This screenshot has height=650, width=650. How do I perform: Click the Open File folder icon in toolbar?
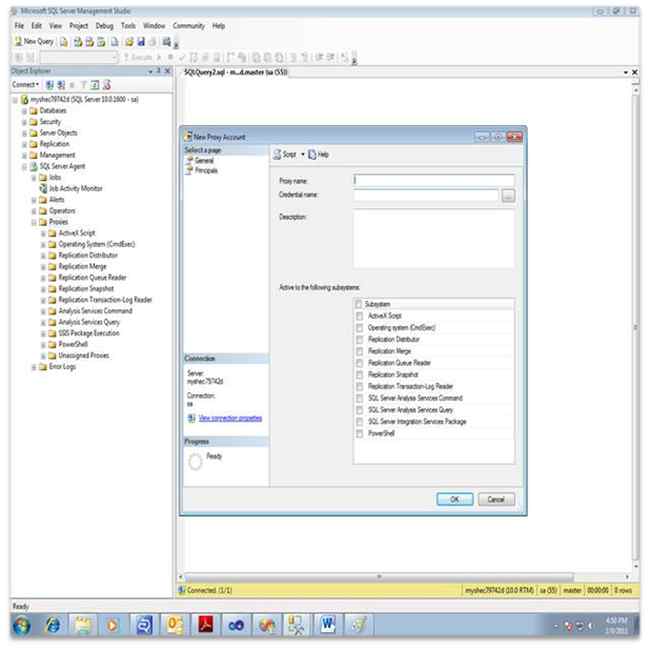coord(129,42)
